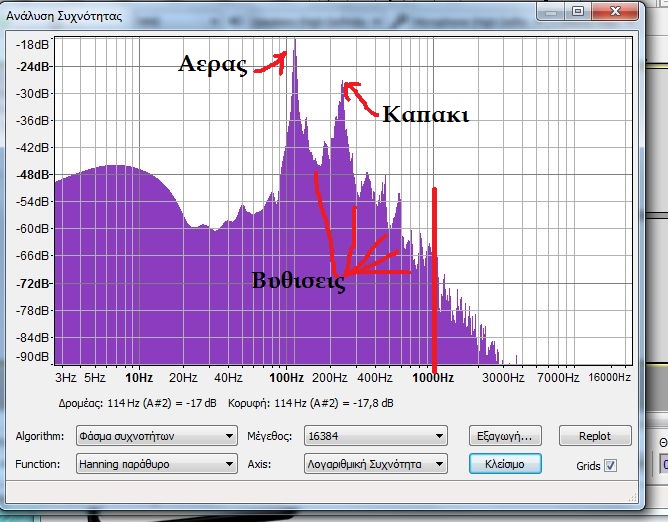Click the -48dB label on the amplitude axis
Image resolution: width=668 pixels, height=522 pixels.
click(x=34, y=175)
